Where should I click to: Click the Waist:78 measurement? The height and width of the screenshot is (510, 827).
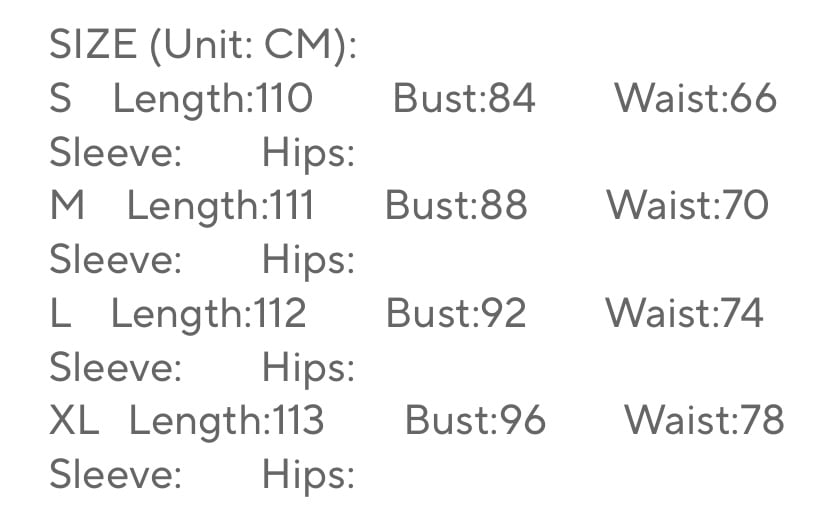[x=704, y=421]
